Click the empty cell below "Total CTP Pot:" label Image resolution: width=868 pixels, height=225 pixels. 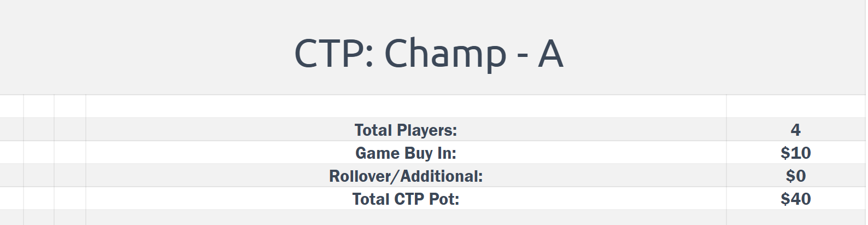(406, 217)
